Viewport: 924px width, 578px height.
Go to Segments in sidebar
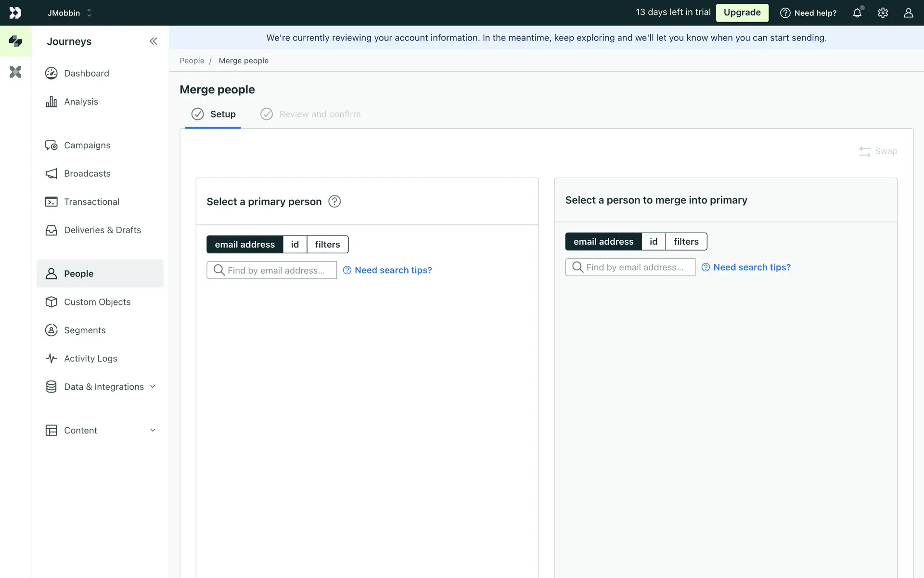coord(85,330)
